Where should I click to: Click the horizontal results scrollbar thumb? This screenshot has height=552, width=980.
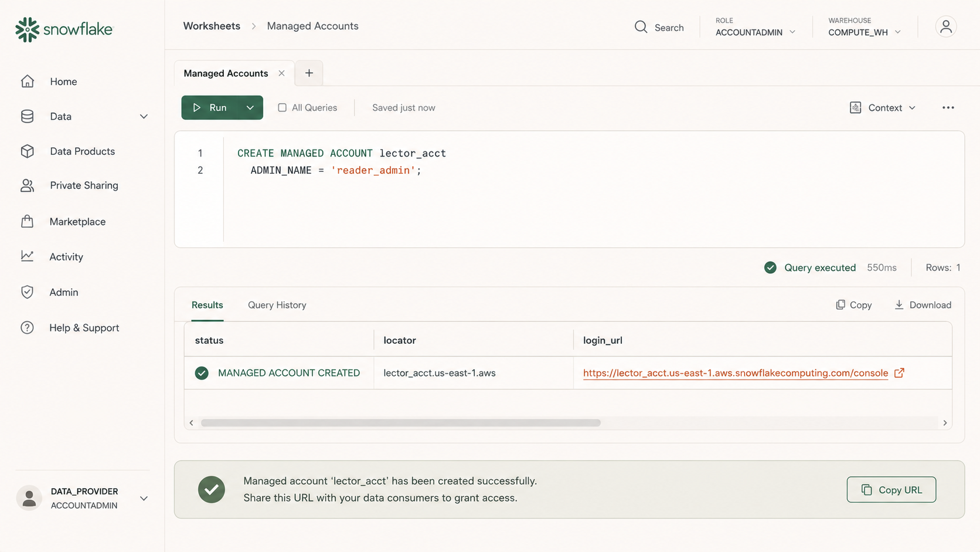401,423
